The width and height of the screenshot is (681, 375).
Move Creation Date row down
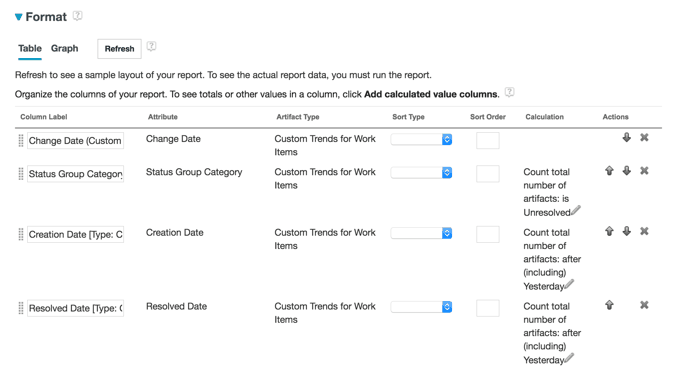pyautogui.click(x=626, y=231)
